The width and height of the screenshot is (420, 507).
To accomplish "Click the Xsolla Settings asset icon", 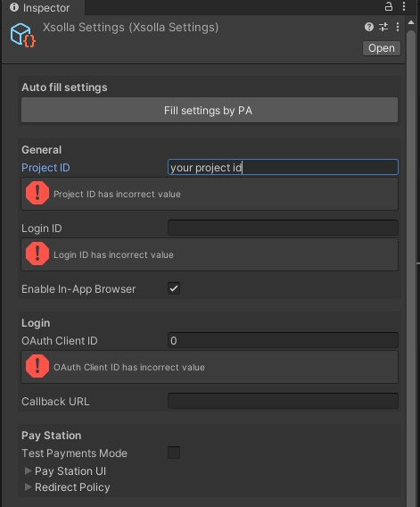I will pyautogui.click(x=22, y=35).
